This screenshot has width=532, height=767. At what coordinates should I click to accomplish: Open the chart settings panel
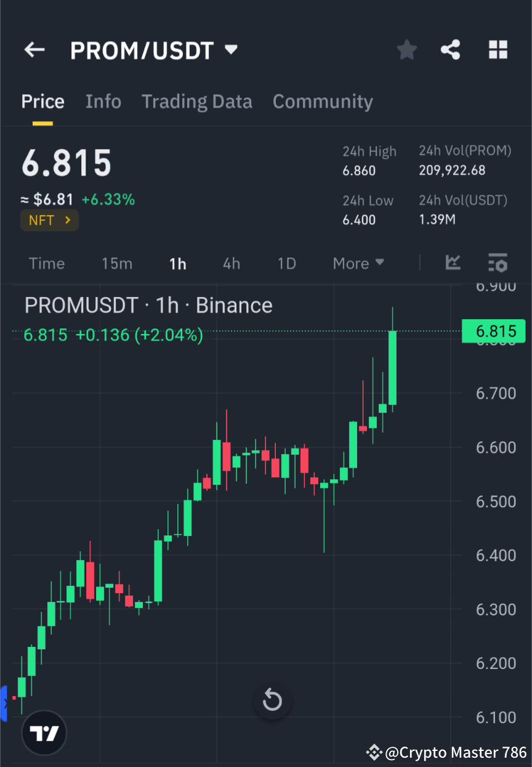(498, 263)
